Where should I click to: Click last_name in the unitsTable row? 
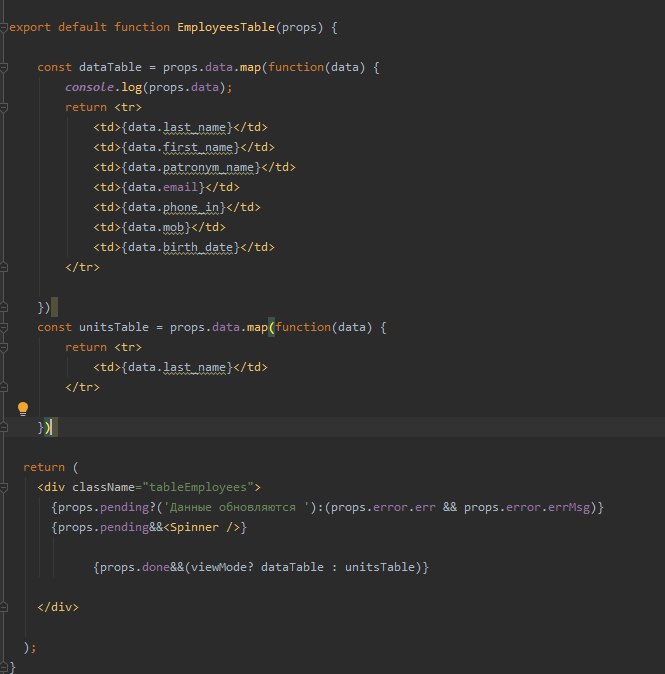(194, 367)
